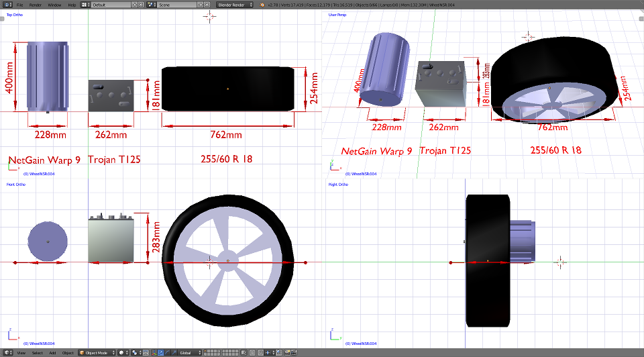The width and height of the screenshot is (644, 357).
Task: Click the Blender logo splash icon
Action: tap(261, 5)
